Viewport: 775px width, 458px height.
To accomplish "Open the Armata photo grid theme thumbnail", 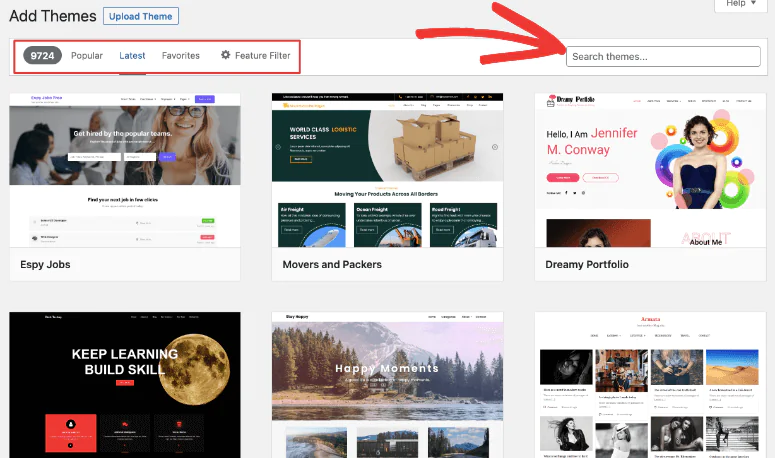I will point(650,385).
